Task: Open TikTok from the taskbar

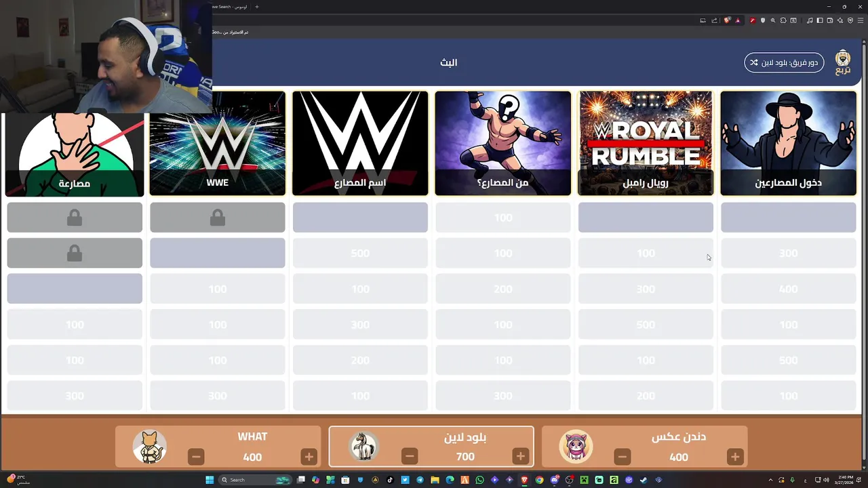Action: [391, 480]
